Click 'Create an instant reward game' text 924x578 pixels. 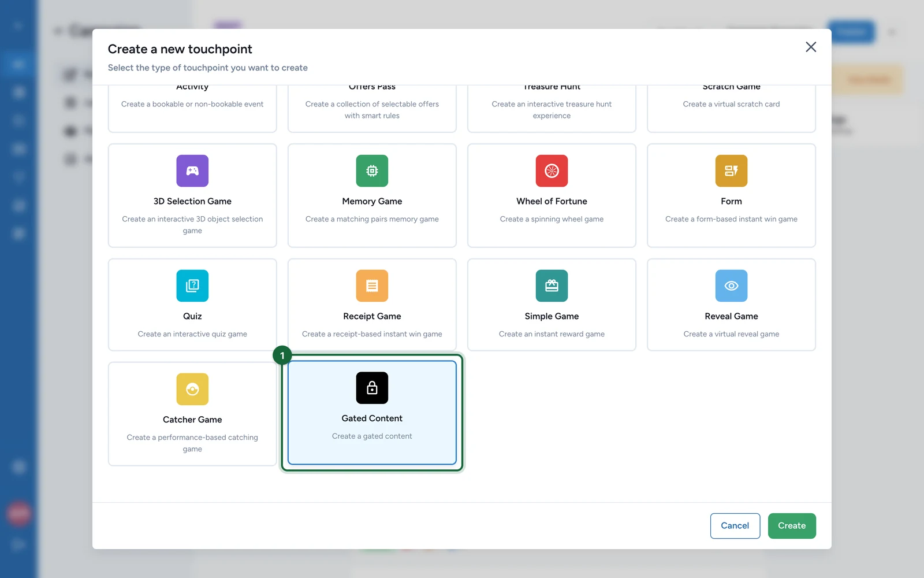point(552,334)
